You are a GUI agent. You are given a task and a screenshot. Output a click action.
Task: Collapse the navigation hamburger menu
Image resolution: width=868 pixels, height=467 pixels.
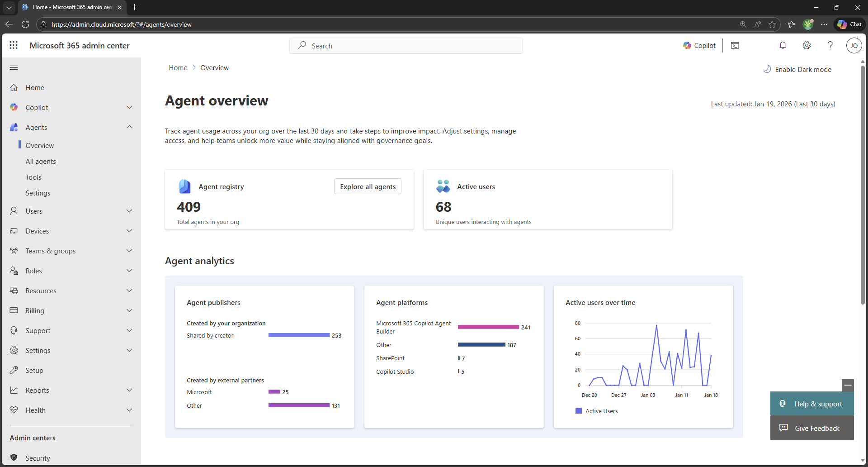tap(14, 68)
